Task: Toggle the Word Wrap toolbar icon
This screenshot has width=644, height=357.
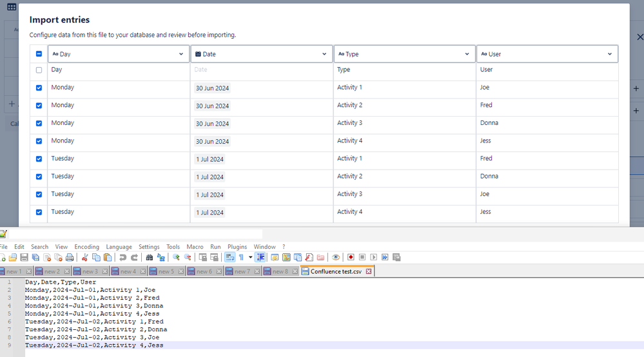Action: [x=230, y=257]
